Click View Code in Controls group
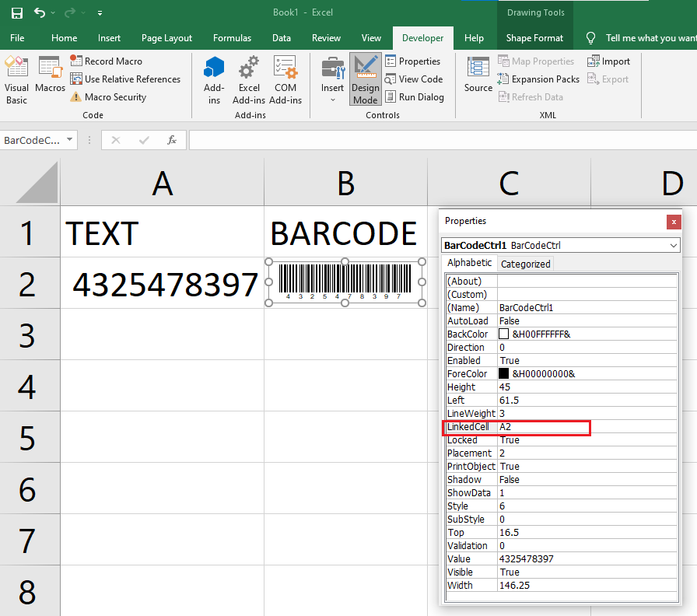Viewport: 697px width, 616px height. coord(414,79)
